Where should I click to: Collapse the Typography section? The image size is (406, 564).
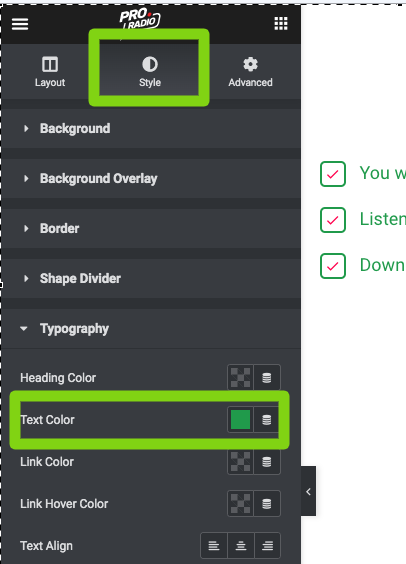click(151, 328)
